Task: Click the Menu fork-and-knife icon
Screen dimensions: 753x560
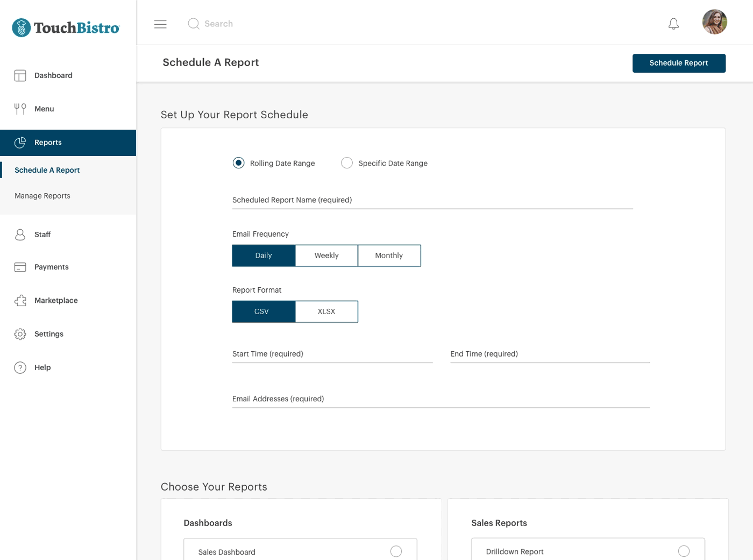Action: [20, 109]
